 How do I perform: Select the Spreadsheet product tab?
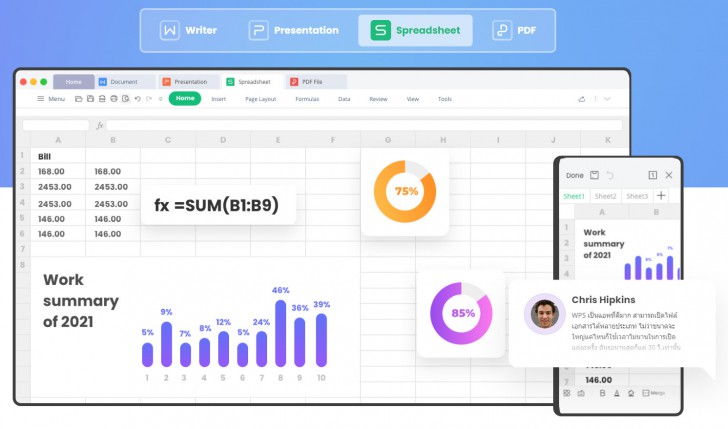click(x=415, y=30)
